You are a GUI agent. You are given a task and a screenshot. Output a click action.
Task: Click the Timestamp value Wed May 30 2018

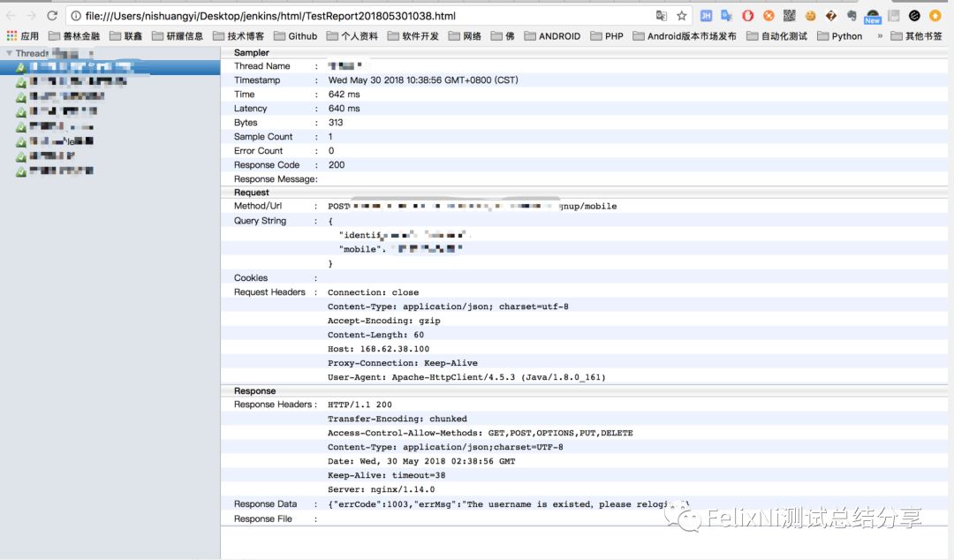(x=423, y=79)
